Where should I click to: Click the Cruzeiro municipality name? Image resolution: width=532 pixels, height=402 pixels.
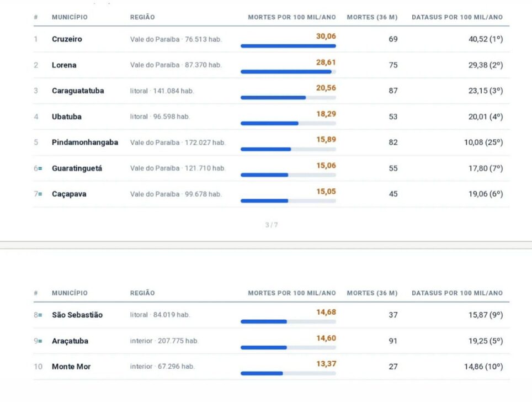coord(67,39)
